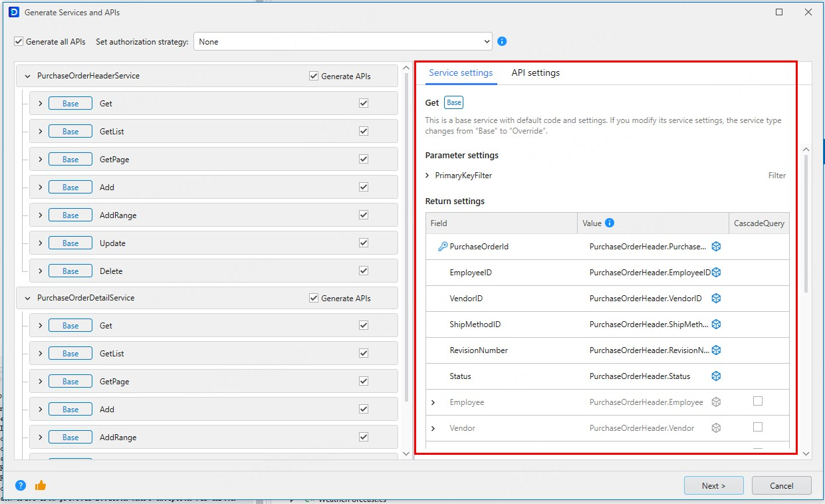Click the cube icon in the RevisionNumber row

pos(716,350)
